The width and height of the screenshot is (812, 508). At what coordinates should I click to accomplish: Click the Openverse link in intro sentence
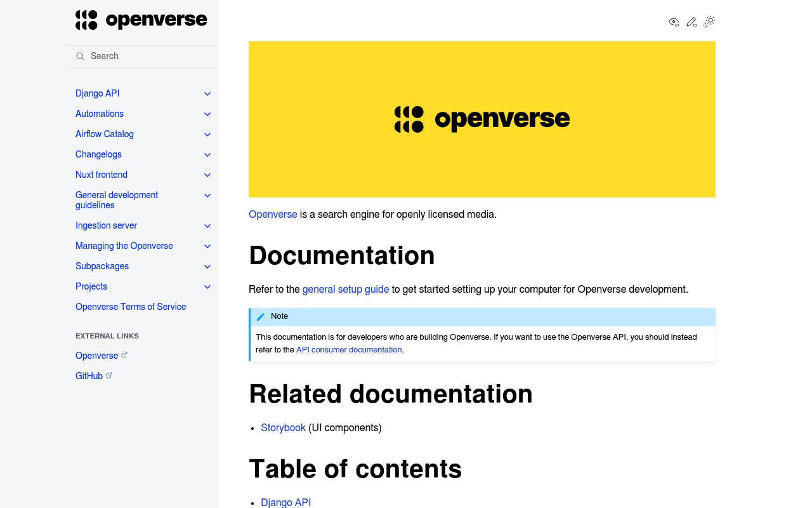[273, 215]
